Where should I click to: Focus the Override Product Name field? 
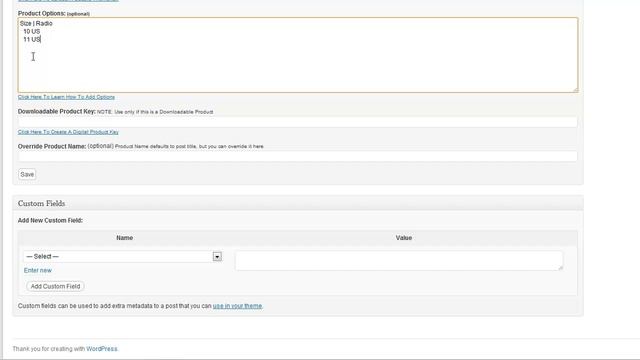(298, 156)
